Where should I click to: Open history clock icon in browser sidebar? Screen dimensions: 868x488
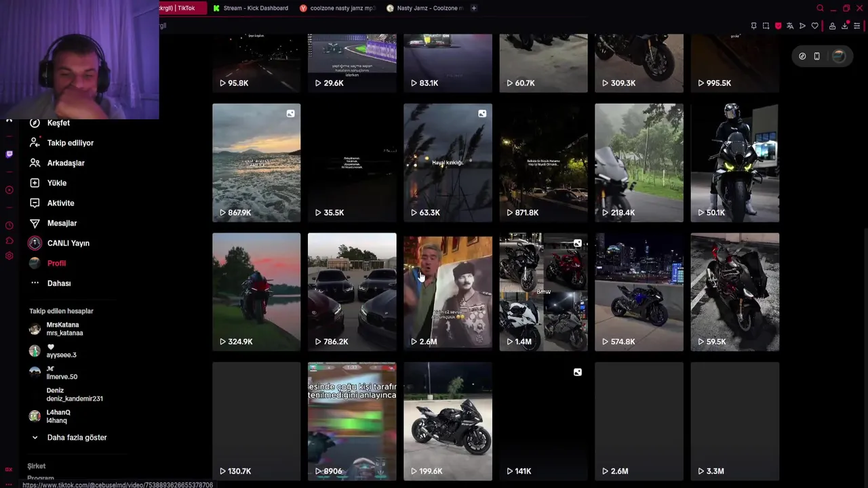click(x=9, y=225)
